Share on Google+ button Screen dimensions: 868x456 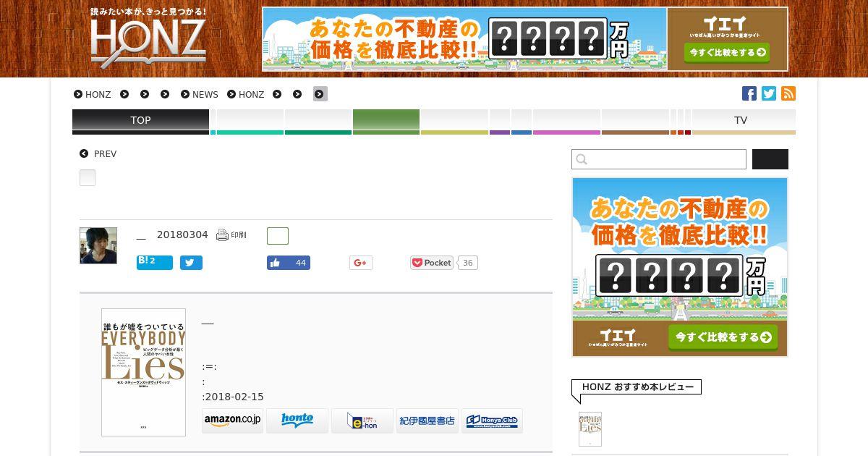(x=360, y=263)
